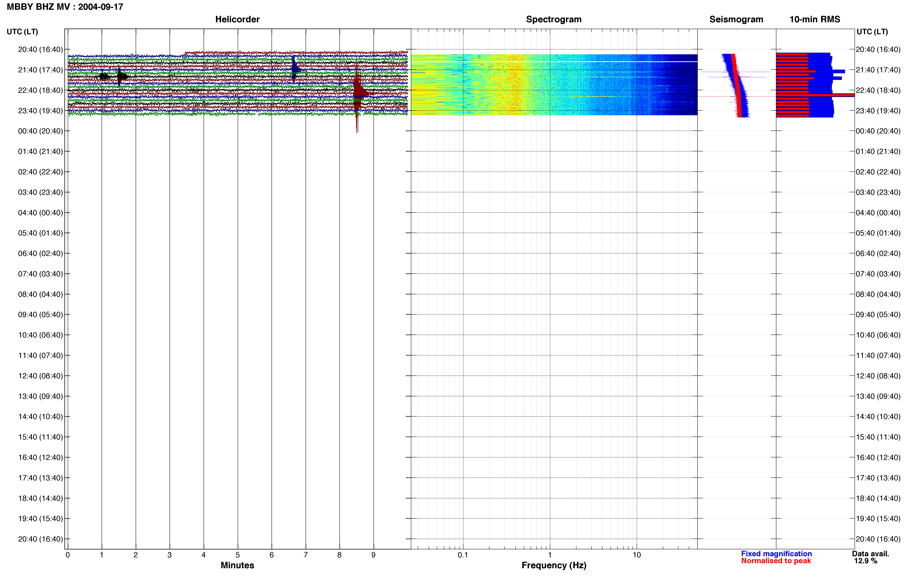The image size is (924, 578).
Task: Click left-axis time label 23:40 (19:40)
Action: coord(41,111)
